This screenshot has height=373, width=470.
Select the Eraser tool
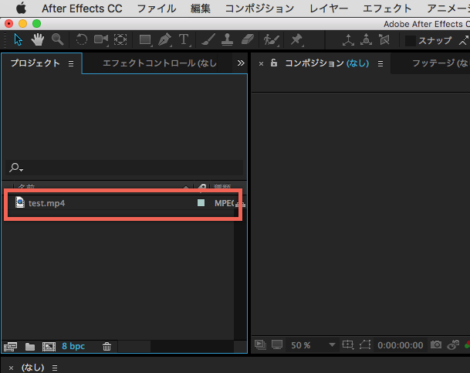[247, 40]
